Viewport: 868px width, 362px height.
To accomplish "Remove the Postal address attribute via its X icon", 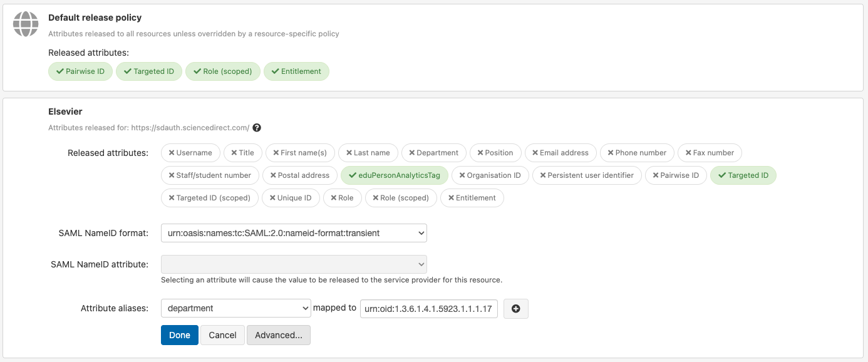I will 274,175.
